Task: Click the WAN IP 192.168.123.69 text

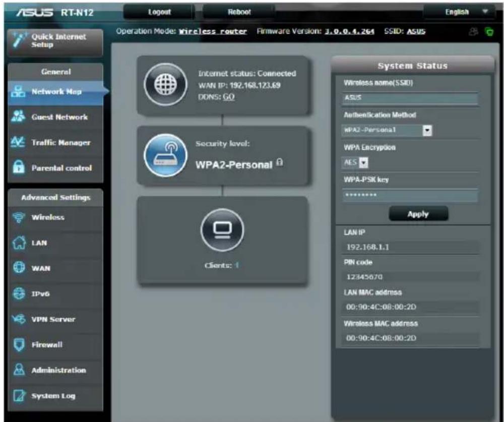Action: [x=239, y=85]
